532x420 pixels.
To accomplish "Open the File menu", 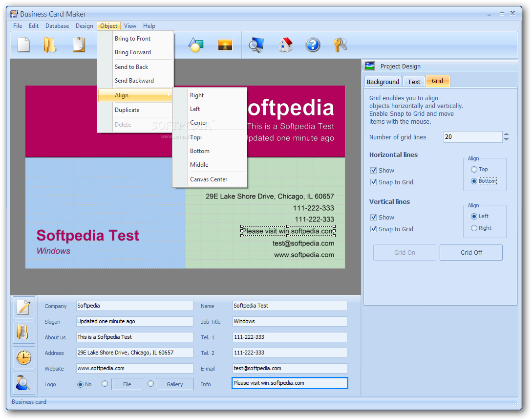I will pos(18,26).
